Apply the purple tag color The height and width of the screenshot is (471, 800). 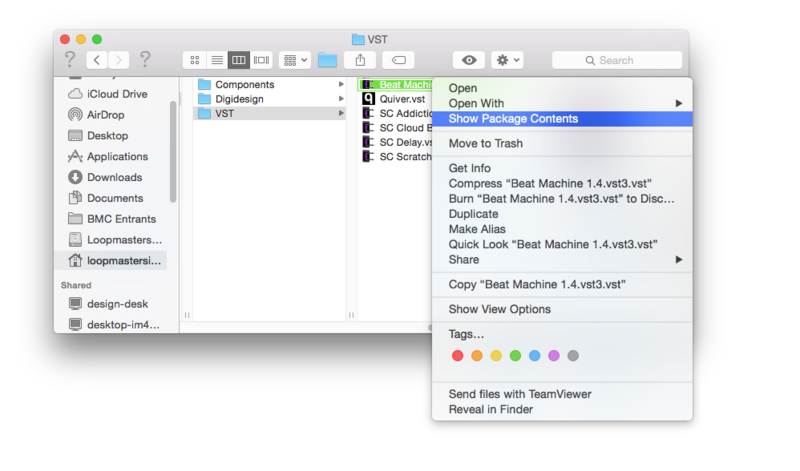[554, 356]
